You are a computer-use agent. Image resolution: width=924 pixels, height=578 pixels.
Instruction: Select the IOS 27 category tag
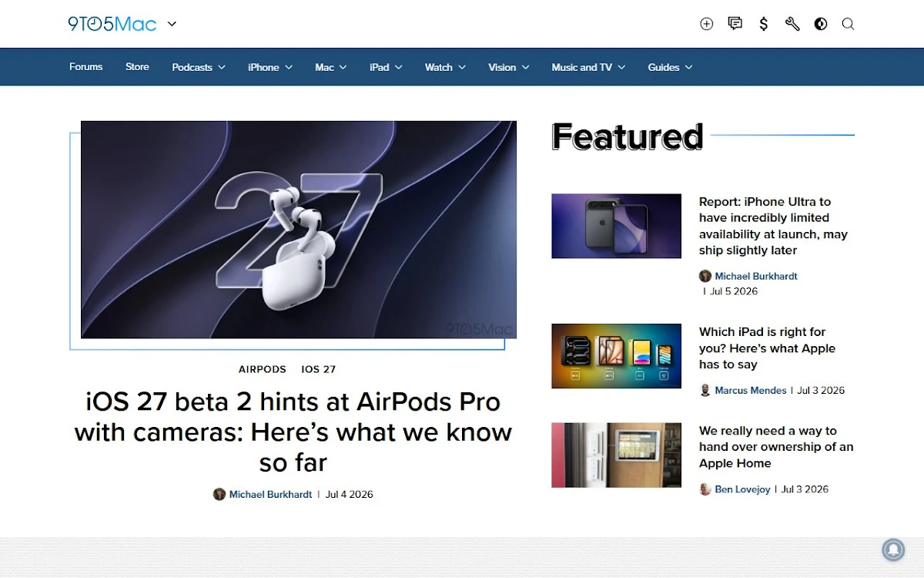[319, 369]
